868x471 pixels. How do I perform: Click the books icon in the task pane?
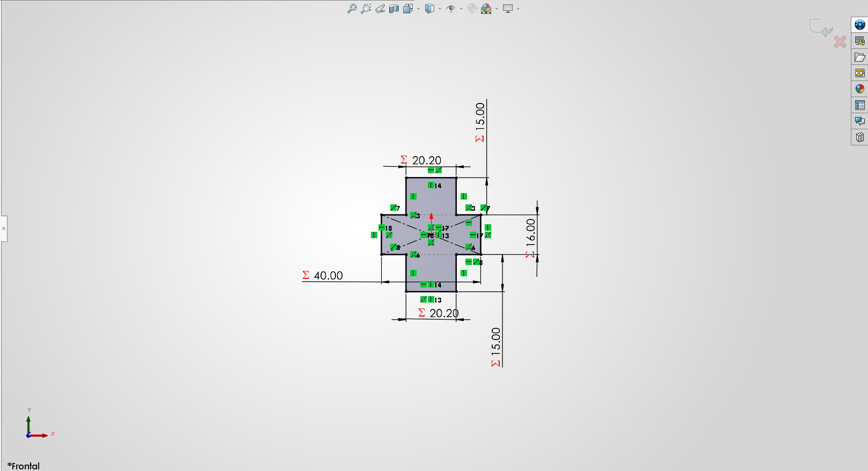860,137
